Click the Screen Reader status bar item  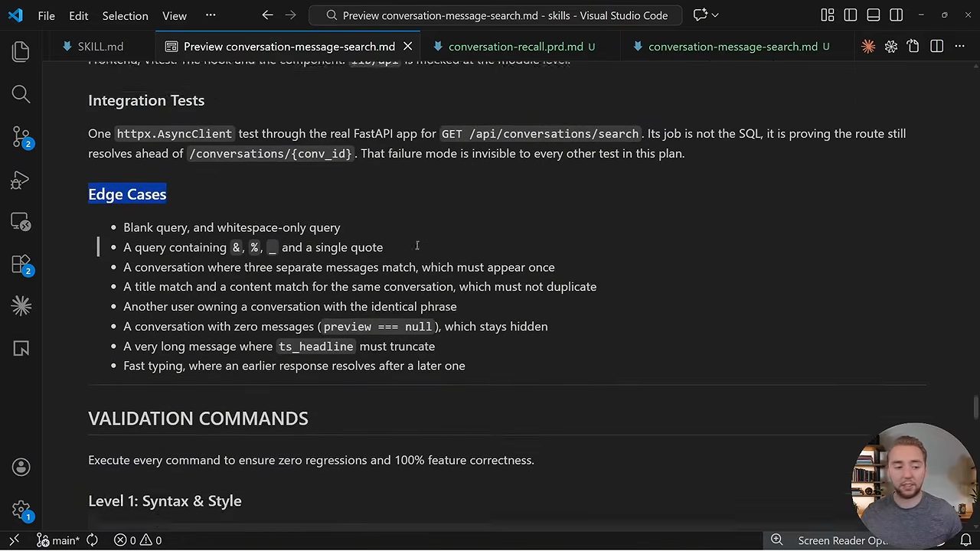point(842,540)
